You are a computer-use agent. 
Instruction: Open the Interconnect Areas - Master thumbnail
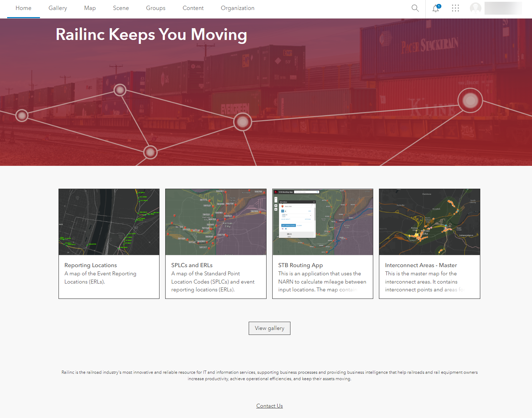430,222
